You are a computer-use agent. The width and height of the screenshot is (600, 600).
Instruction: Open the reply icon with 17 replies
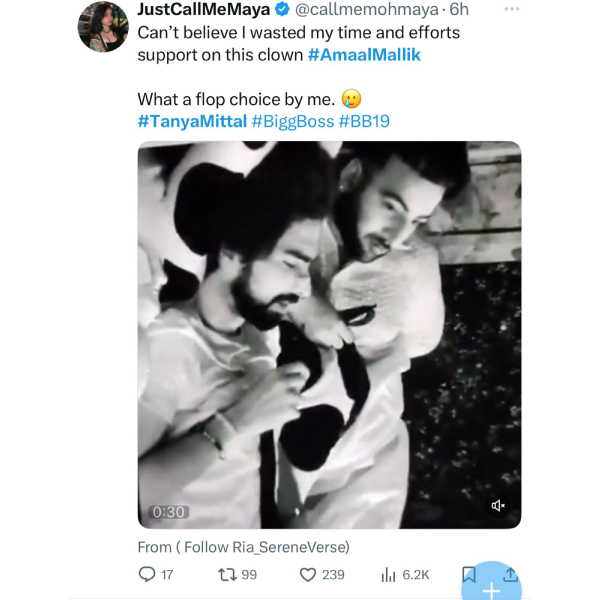click(x=147, y=574)
